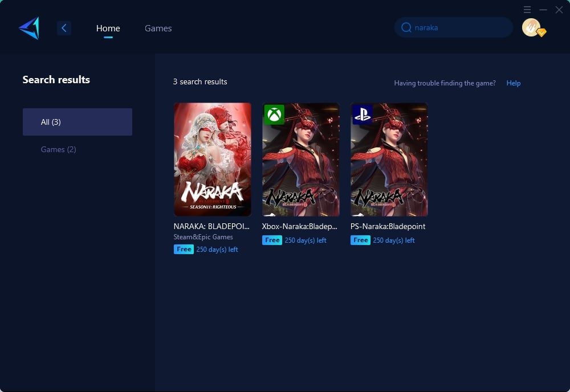This screenshot has width=570, height=392.
Task: Select the All (3) filter
Action: click(x=78, y=122)
